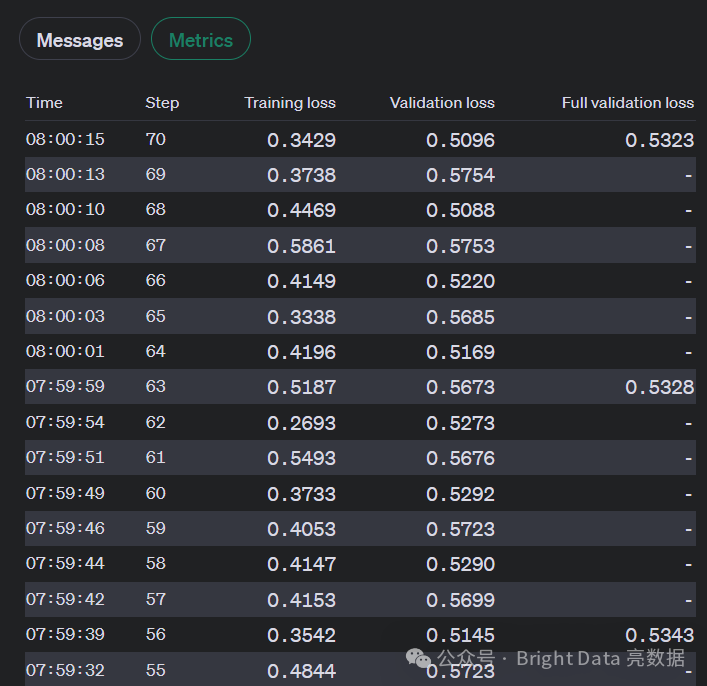Click the Training loss column header
Viewport: 707px width, 686px height.
(290, 103)
